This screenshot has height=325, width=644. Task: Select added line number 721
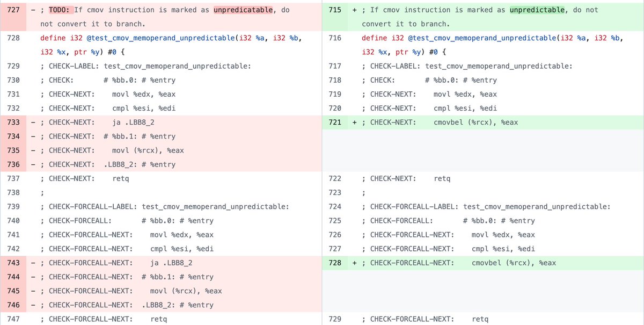point(335,122)
